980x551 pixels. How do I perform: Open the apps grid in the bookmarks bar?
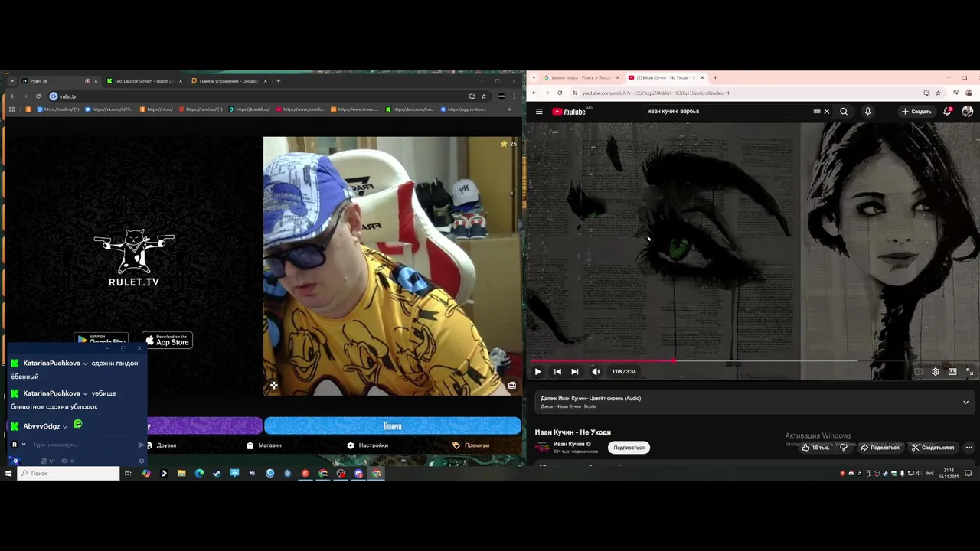pyautogui.click(x=11, y=109)
